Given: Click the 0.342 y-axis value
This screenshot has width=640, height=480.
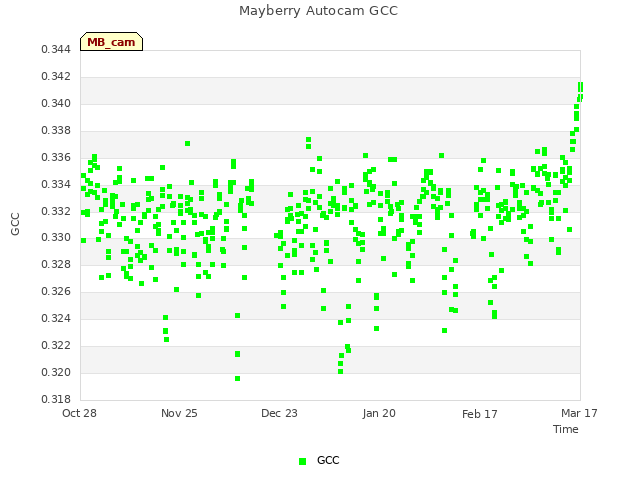Looking at the screenshot, I should pos(56,77).
